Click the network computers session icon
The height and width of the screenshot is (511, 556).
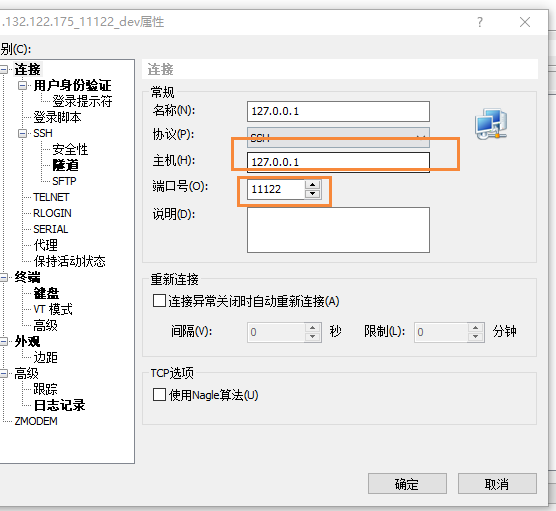coord(491,124)
